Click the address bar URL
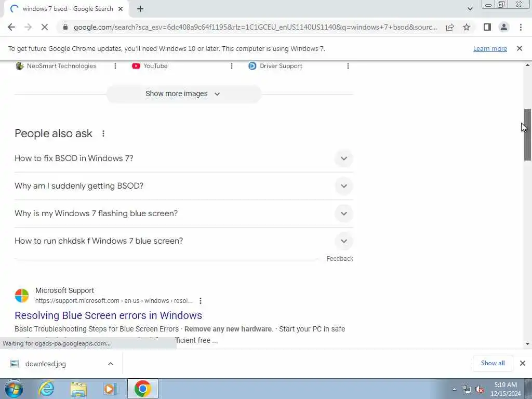The height and width of the screenshot is (399, 532). (x=255, y=27)
